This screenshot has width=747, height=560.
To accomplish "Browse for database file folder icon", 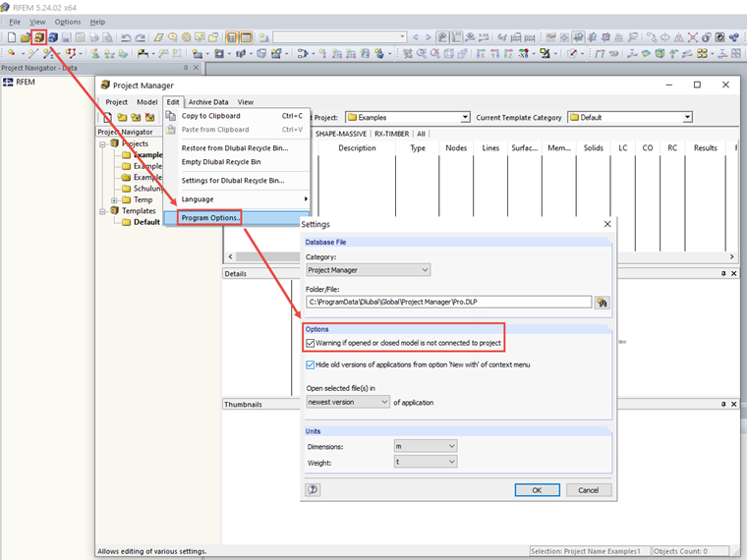I will [x=603, y=303].
